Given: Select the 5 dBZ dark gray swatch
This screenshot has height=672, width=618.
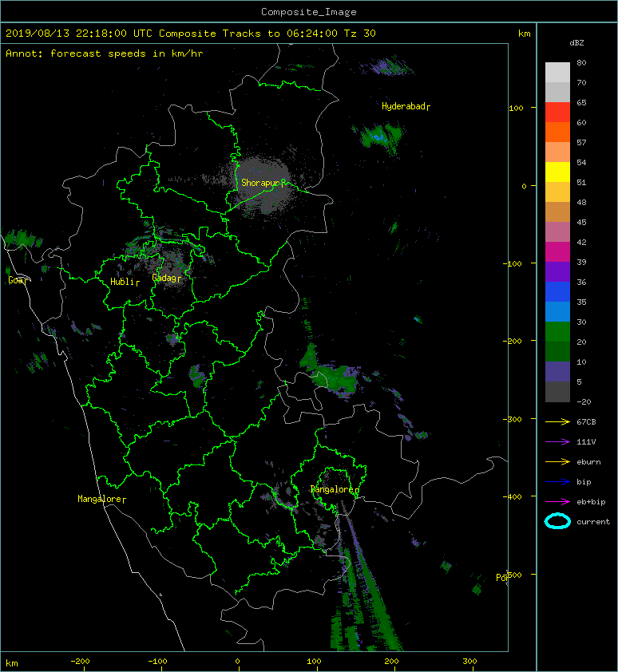Looking at the screenshot, I should (x=557, y=391).
